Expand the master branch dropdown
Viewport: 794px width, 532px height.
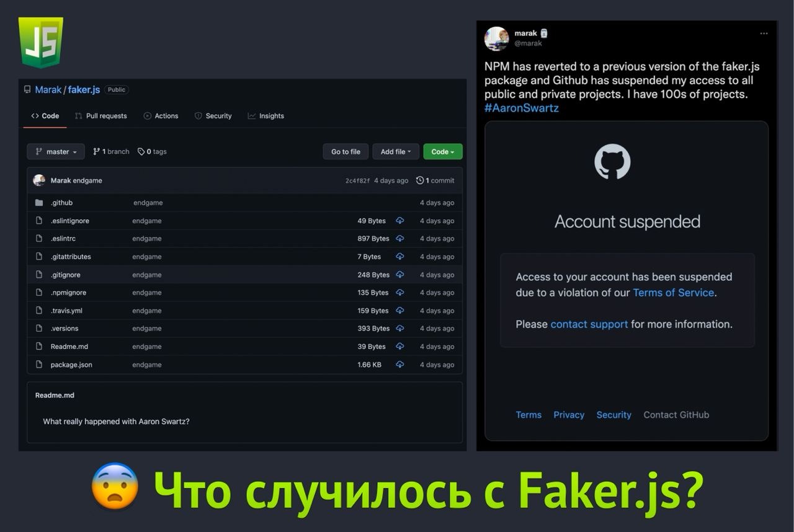click(56, 152)
